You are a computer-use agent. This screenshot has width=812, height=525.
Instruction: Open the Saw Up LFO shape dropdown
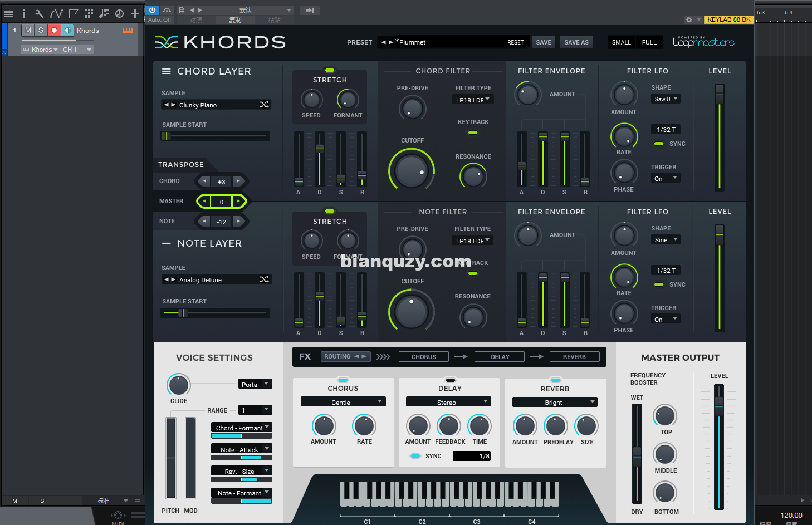[x=666, y=99]
